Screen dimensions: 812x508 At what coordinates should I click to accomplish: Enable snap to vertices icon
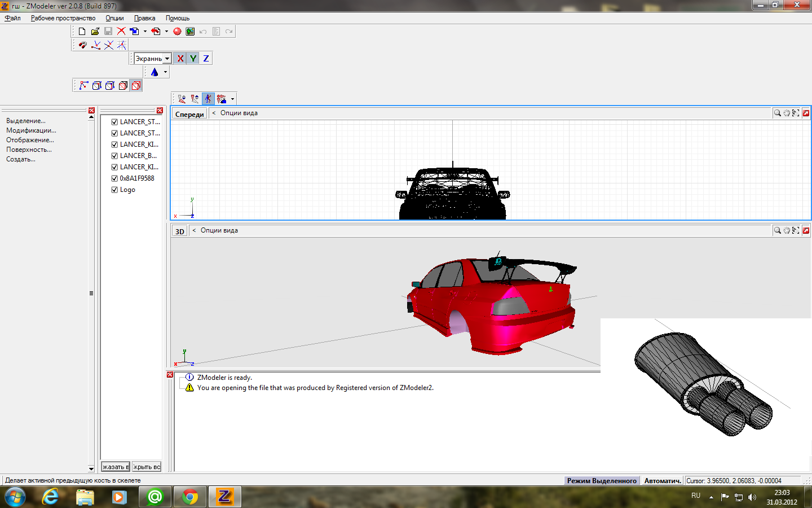[96, 45]
